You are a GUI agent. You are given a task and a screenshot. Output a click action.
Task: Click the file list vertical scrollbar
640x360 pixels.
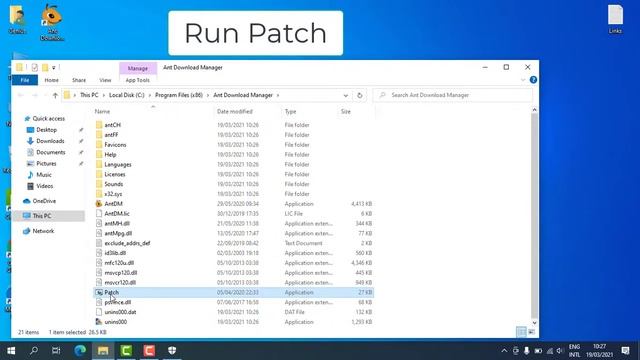point(534,216)
